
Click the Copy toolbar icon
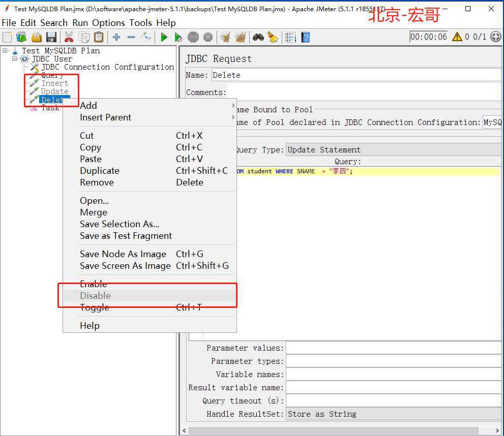(x=84, y=37)
